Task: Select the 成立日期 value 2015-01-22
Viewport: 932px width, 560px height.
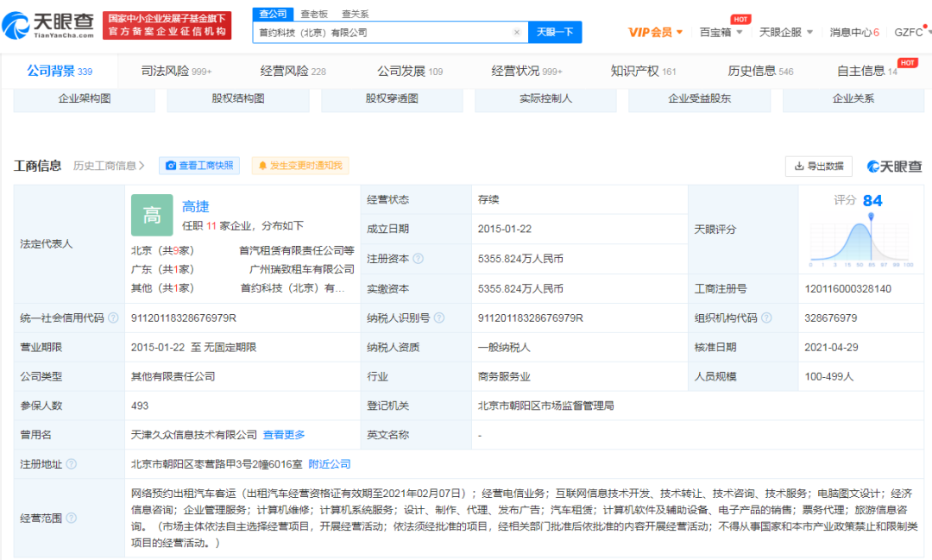Action: click(505, 229)
